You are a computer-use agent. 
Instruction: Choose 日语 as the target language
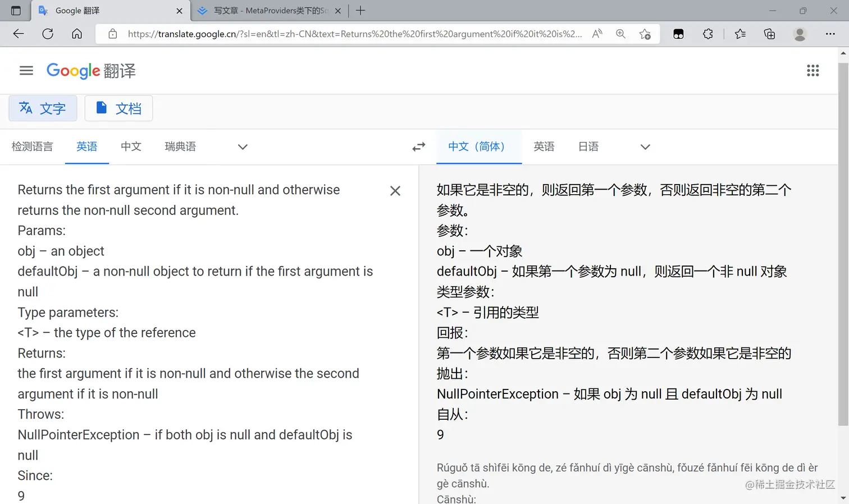coord(588,146)
